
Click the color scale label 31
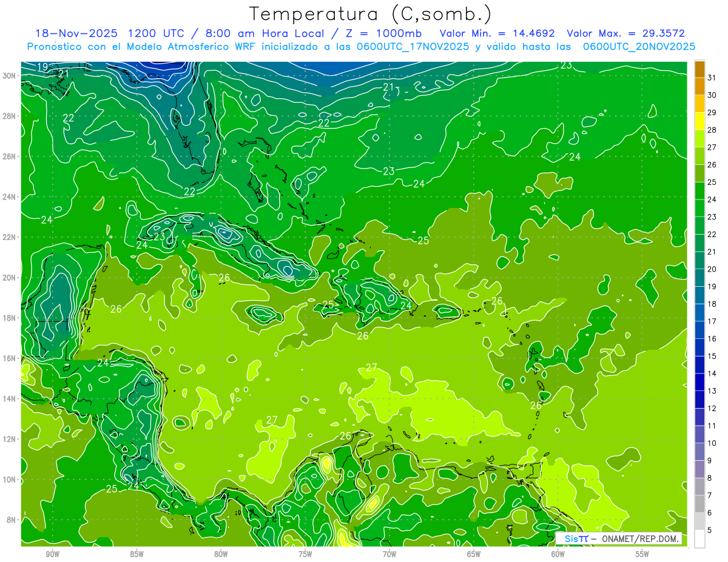click(712, 78)
